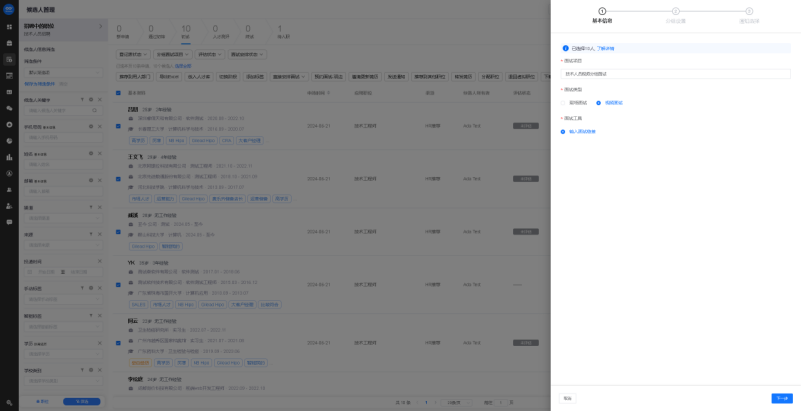Open gear settings for 姓名 filter

[91, 154]
